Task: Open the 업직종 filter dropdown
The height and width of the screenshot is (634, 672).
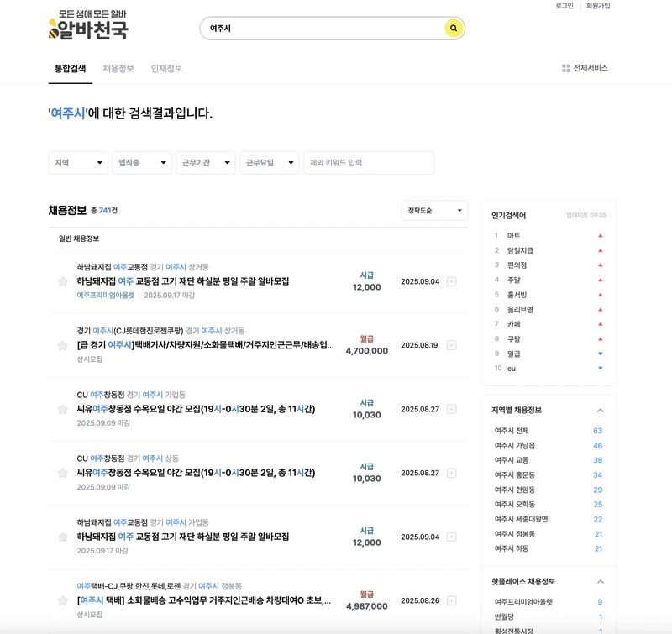Action: tap(142, 163)
